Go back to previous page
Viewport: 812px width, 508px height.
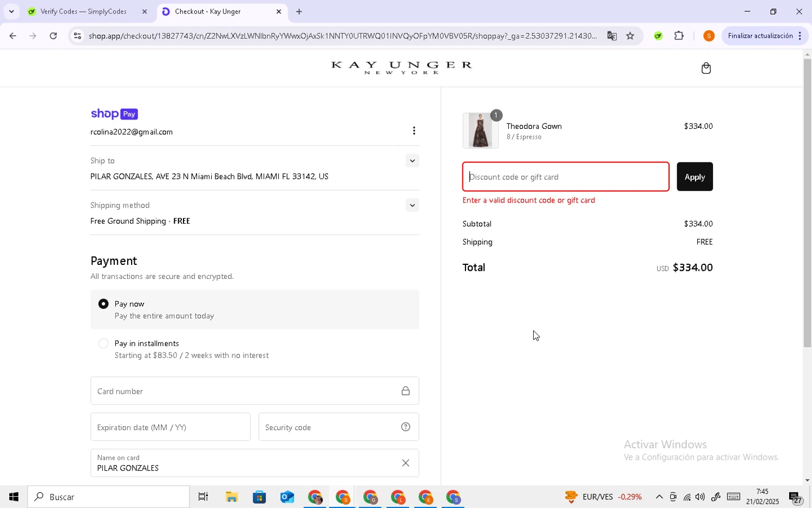12,36
